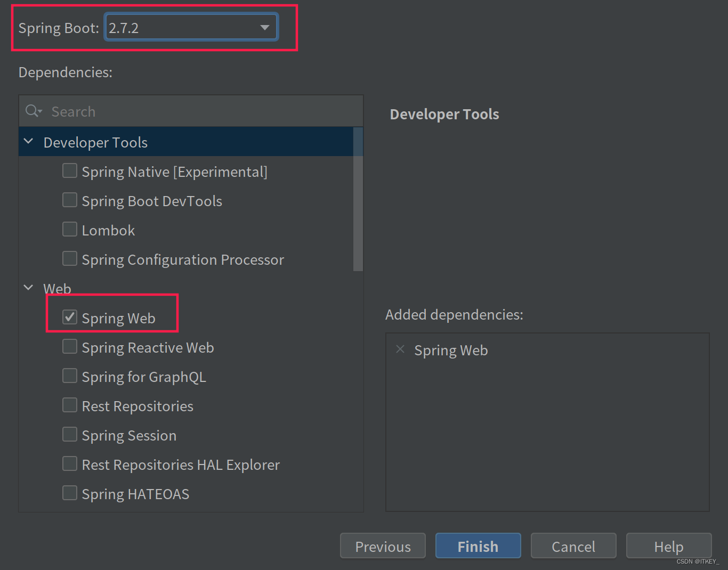The width and height of the screenshot is (728, 570).
Task: Click the Spring Session label
Action: [129, 436]
